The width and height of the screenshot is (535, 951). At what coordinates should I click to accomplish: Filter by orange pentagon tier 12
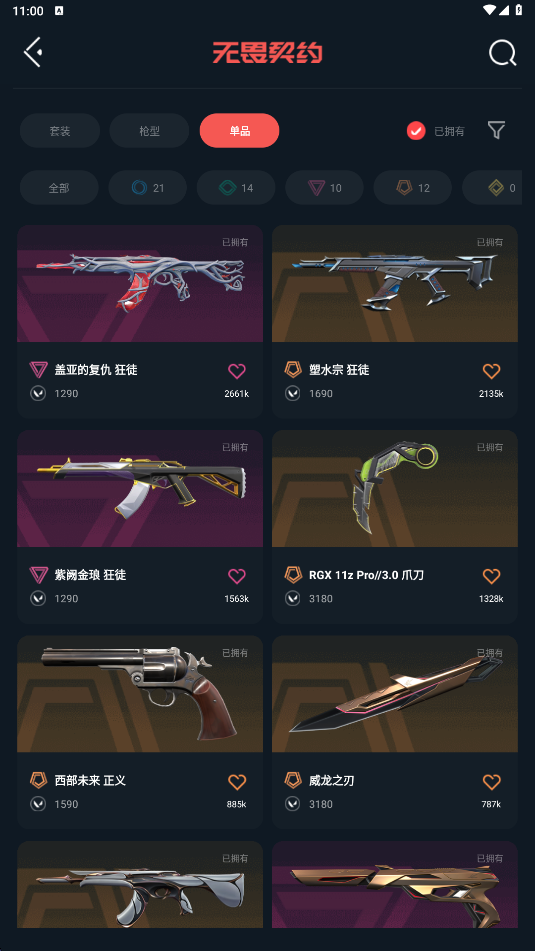point(412,187)
